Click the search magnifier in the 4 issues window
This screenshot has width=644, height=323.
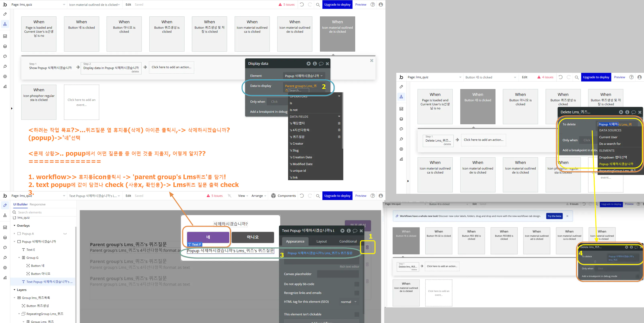pyautogui.click(x=577, y=77)
